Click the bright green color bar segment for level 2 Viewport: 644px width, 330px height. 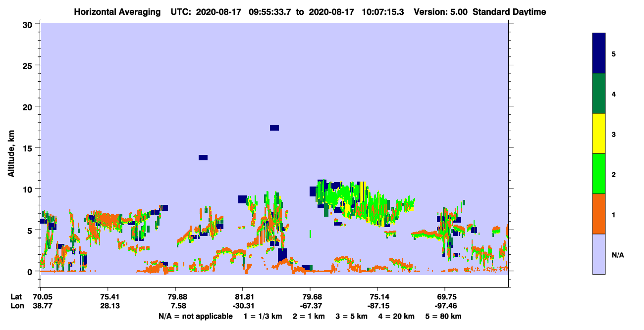click(599, 174)
